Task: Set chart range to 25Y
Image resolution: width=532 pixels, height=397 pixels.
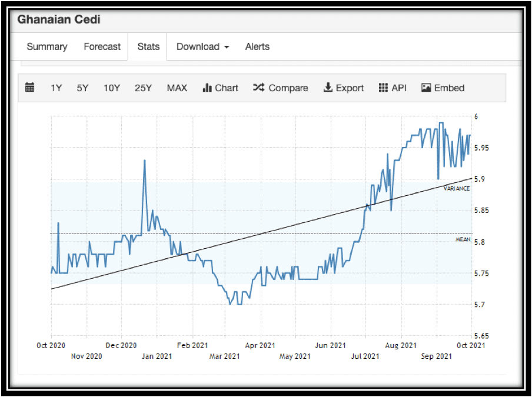Action: (143, 88)
